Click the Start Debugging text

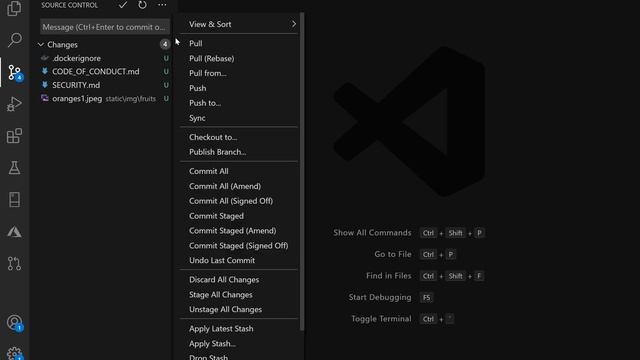(380, 297)
